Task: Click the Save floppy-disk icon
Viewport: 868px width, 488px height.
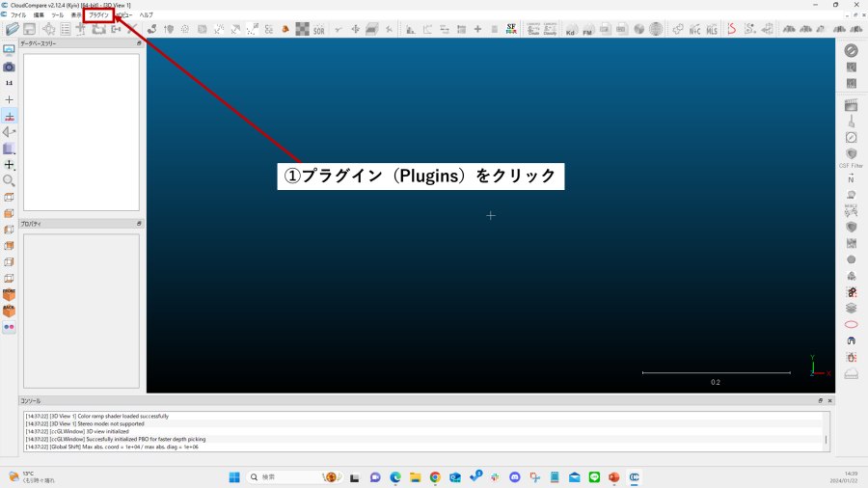Action: (29, 29)
